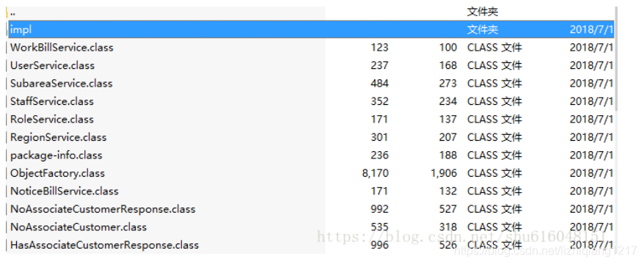
Task: Select RoleService.class file
Action: click(52, 120)
